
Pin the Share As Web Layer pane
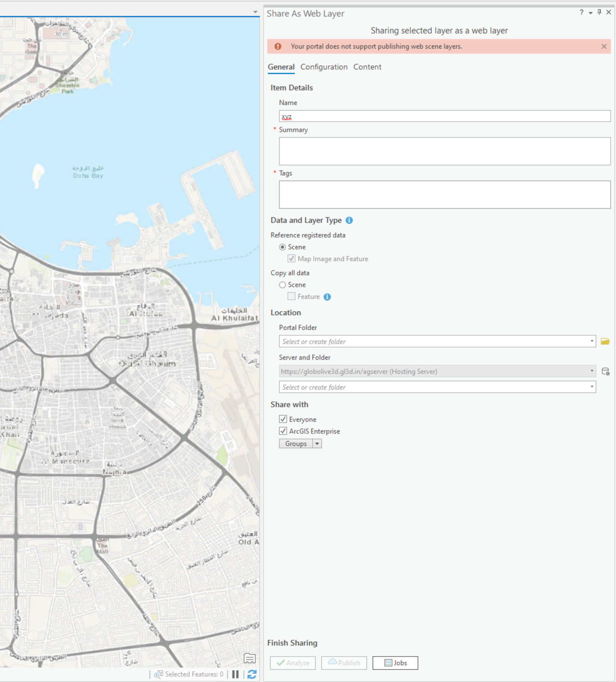599,12
